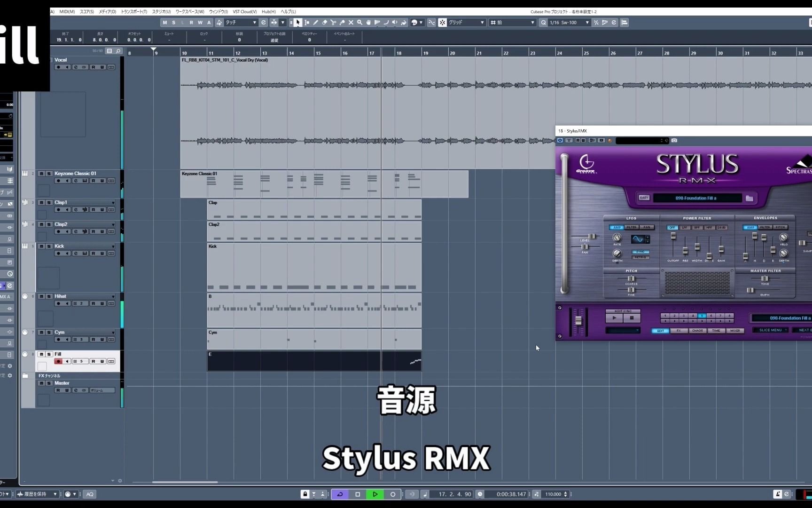Open snap type グリッド dropdown

[x=466, y=22]
